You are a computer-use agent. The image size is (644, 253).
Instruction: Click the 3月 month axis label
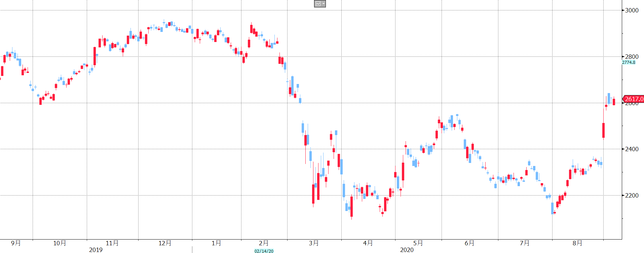[314, 243]
